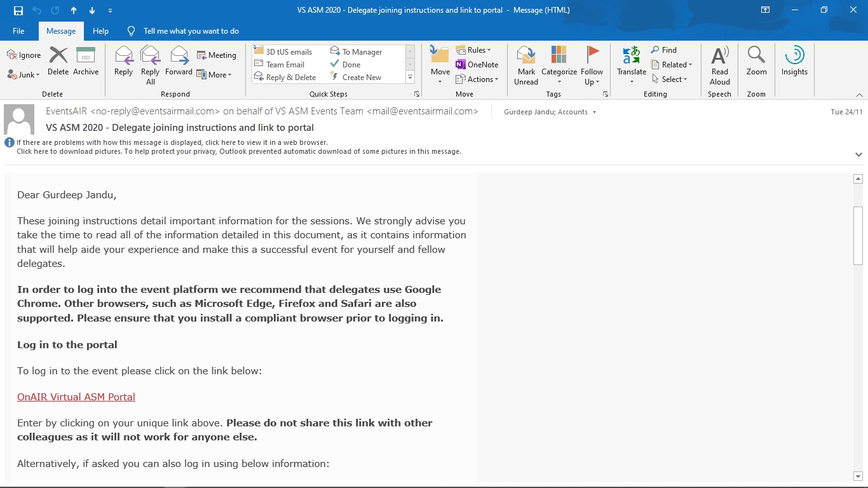Send to OneNote
This screenshot has height=488, width=868.
point(477,64)
